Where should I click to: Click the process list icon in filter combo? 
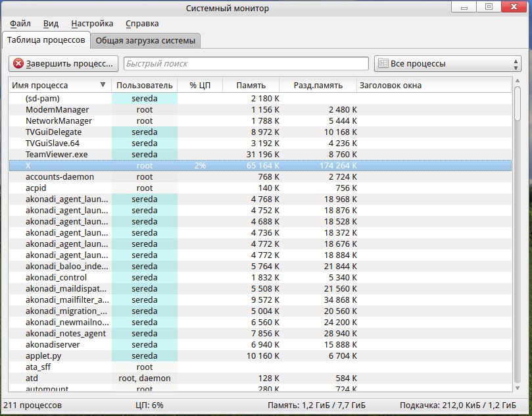click(383, 64)
